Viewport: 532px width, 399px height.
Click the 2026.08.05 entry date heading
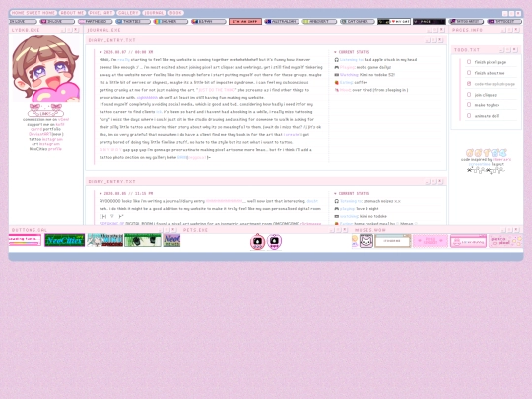pos(128,193)
